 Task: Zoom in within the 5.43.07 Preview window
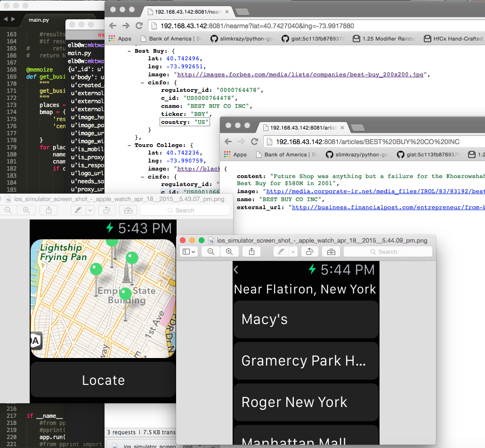[26, 211]
